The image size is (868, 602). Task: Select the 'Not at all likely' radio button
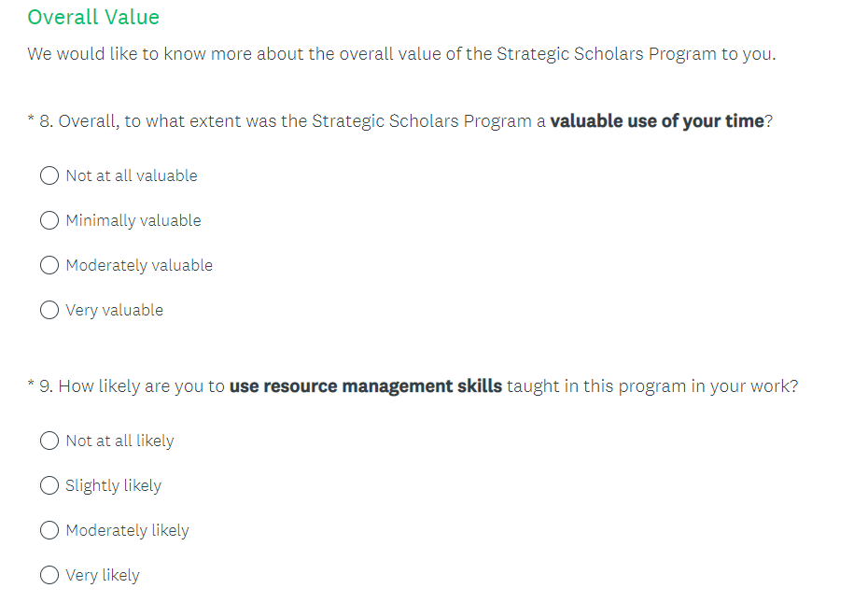(49, 441)
